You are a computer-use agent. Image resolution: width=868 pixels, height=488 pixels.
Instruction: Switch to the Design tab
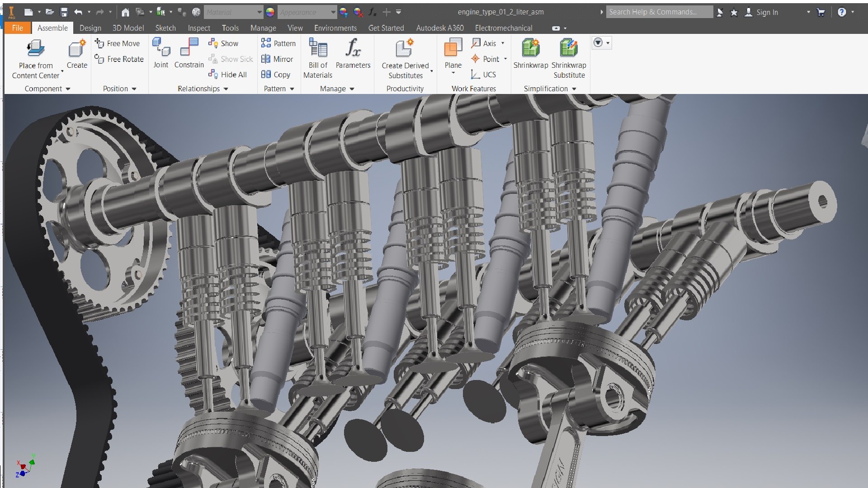point(90,28)
